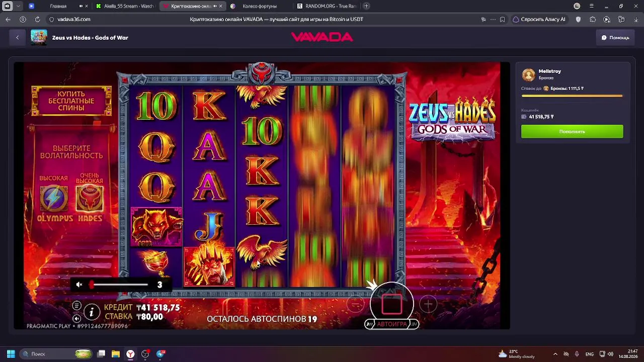The height and width of the screenshot is (362, 644).
Task: Click the Пополнить deposit button
Action: click(x=572, y=132)
